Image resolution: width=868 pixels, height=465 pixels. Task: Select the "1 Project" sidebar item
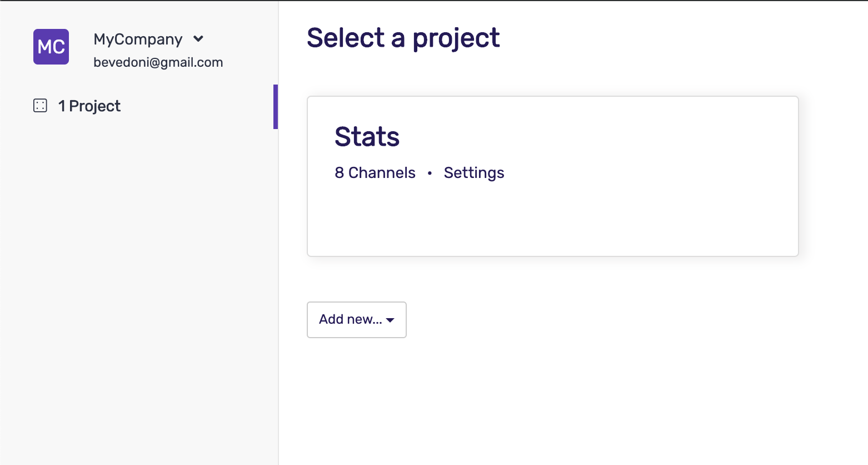click(89, 106)
